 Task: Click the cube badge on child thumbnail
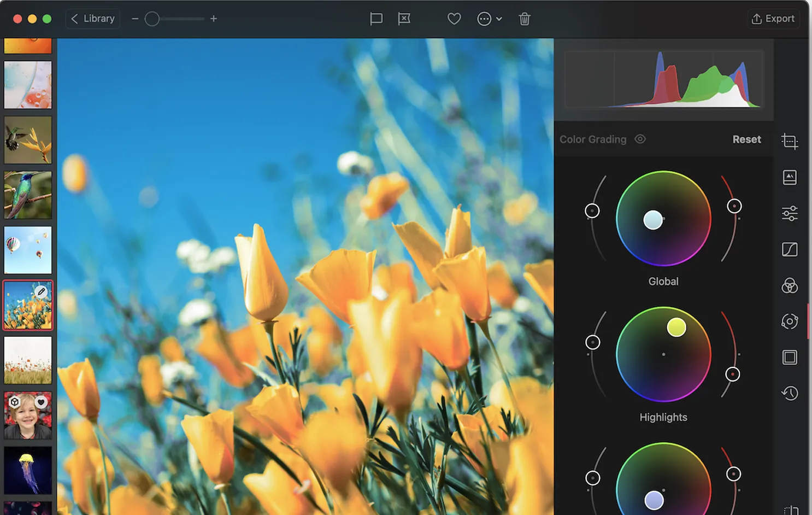pyautogui.click(x=15, y=402)
